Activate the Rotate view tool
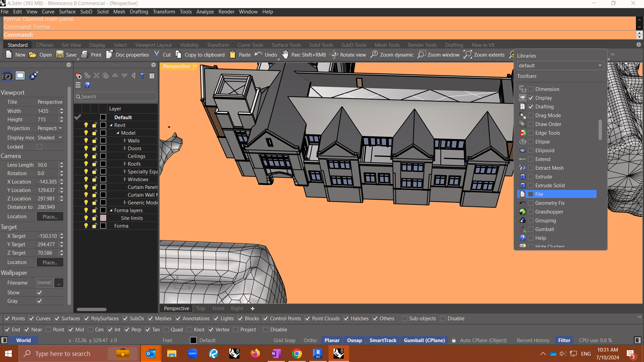Image resolution: width=644 pixels, height=362 pixels. pyautogui.click(x=334, y=55)
